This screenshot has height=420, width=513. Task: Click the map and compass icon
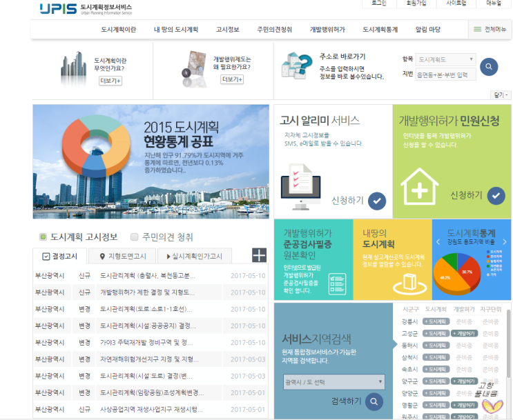coord(195,69)
